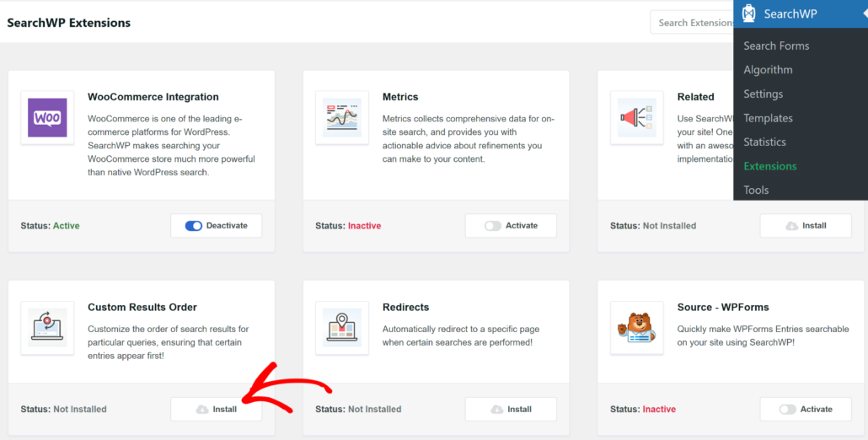Image resolution: width=868 pixels, height=440 pixels.
Task: Click Status: Inactive on Source - WPForms card
Action: click(643, 410)
